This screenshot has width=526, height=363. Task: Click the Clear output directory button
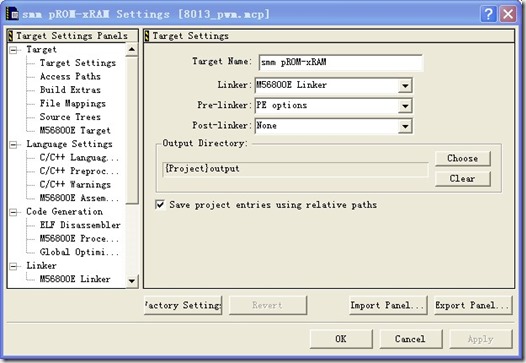(463, 179)
